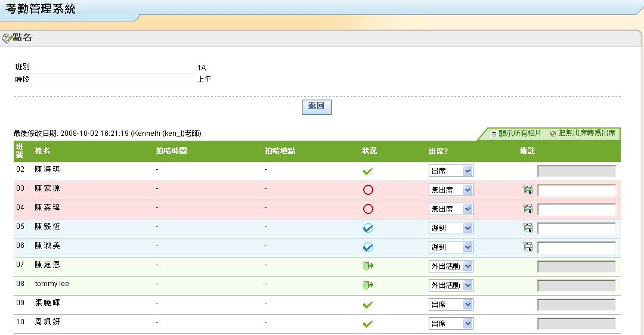Click the green tick status for 陳海琪

coord(368,172)
